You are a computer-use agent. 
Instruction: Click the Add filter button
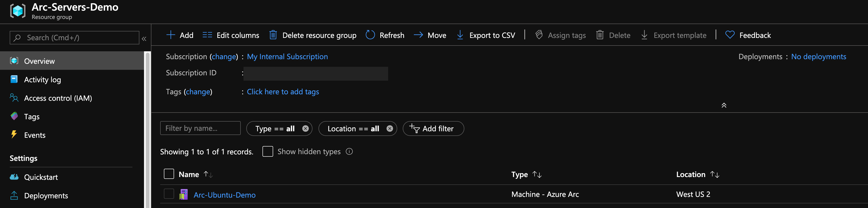point(433,128)
